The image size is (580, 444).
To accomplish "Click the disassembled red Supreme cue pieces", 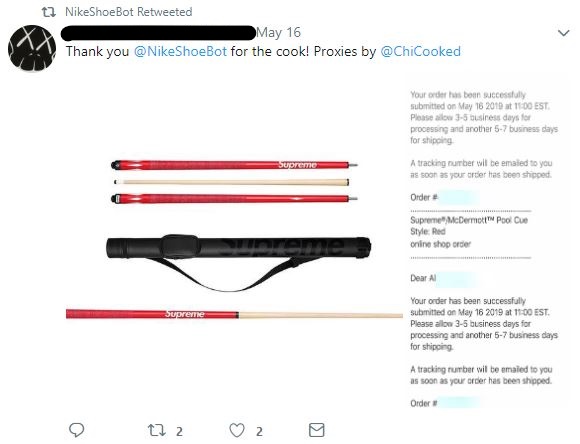I will coord(234,181).
